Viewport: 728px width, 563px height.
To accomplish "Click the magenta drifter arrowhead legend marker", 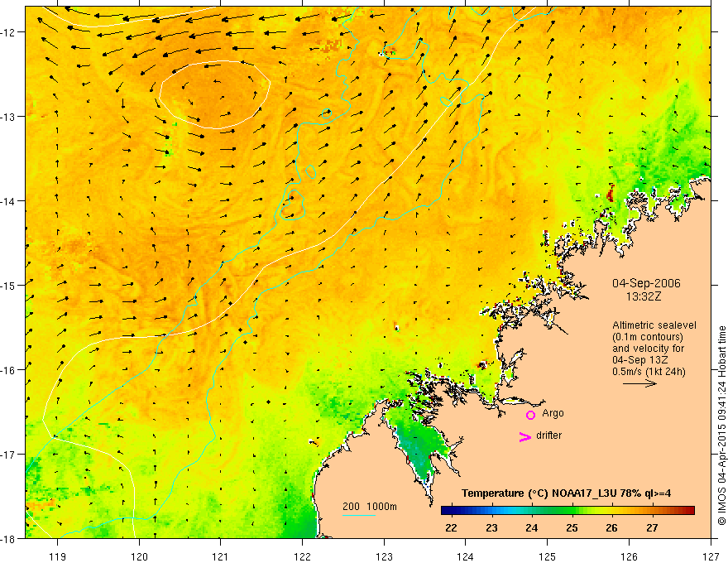I will (525, 437).
